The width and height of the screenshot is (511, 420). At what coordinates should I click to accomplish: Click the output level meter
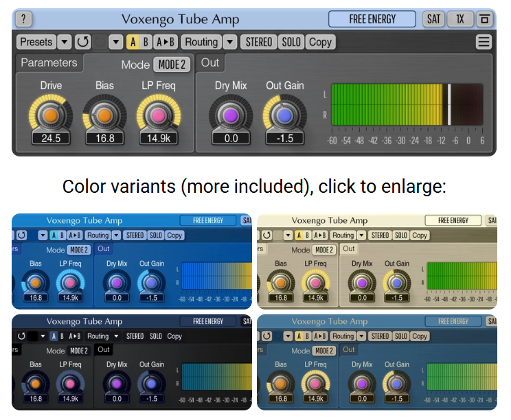coord(407,104)
